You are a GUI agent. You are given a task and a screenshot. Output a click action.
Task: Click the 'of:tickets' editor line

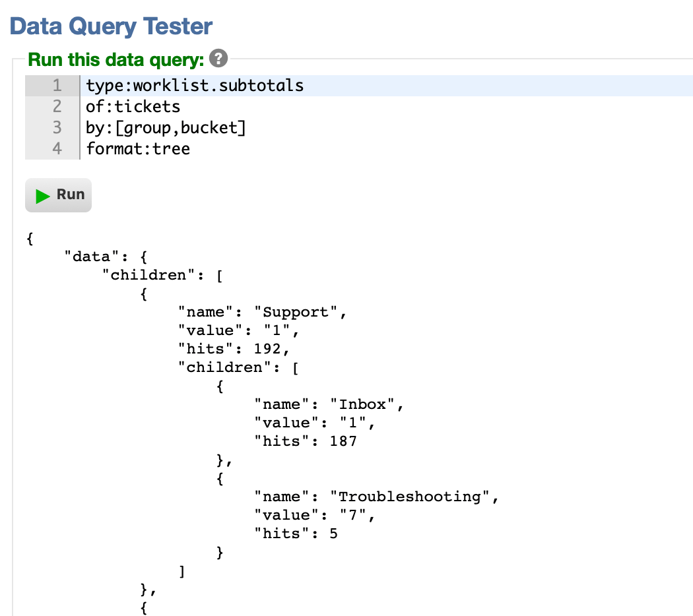tap(387, 107)
